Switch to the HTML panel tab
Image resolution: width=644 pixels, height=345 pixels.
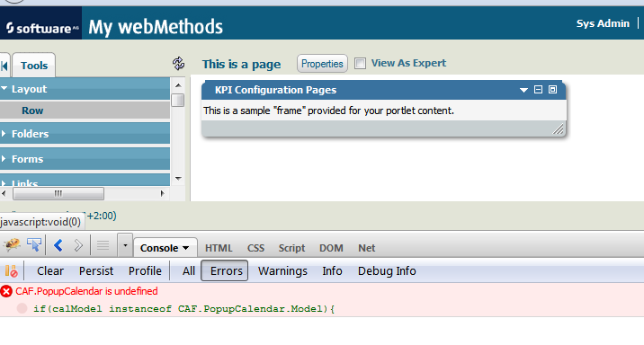219,248
